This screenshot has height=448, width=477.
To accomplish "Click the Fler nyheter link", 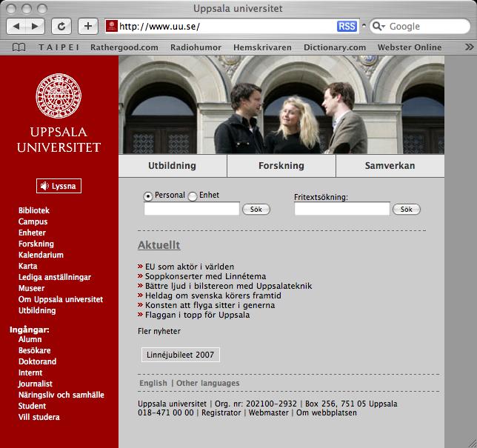I will (x=159, y=331).
